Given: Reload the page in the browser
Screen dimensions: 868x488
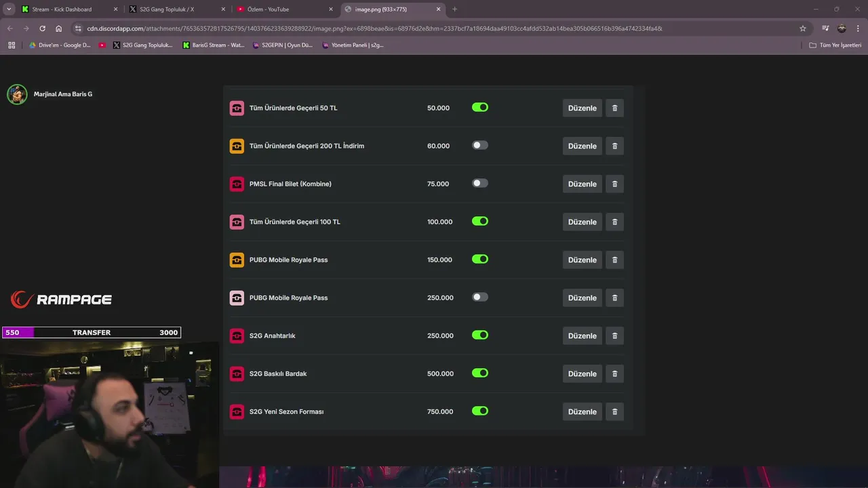Looking at the screenshot, I should click(42, 28).
